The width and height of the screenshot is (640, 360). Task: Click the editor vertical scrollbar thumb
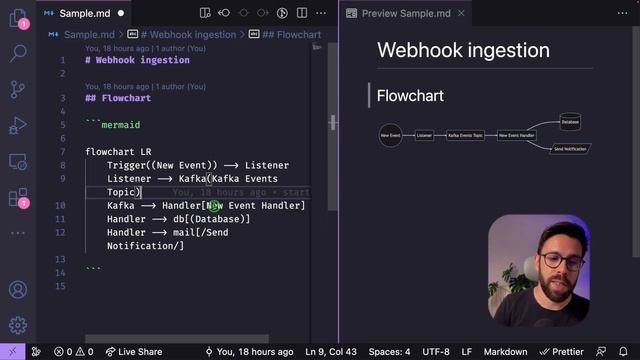333,127
